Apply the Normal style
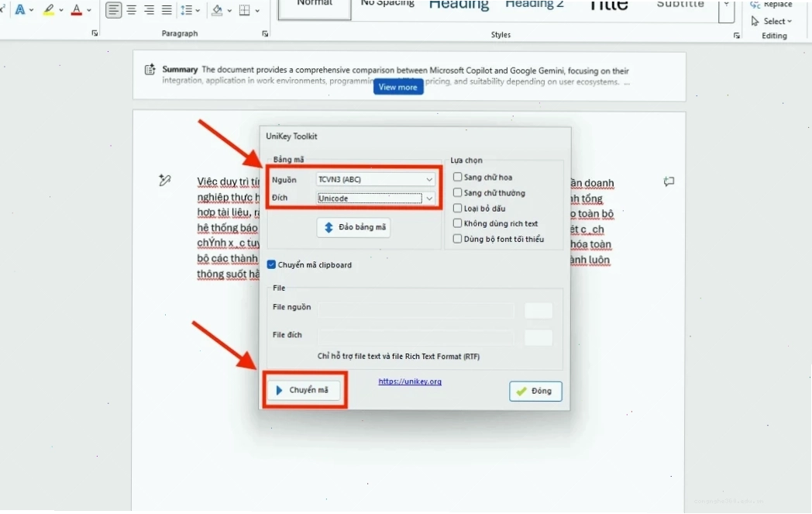The width and height of the screenshot is (812, 514). point(315,9)
